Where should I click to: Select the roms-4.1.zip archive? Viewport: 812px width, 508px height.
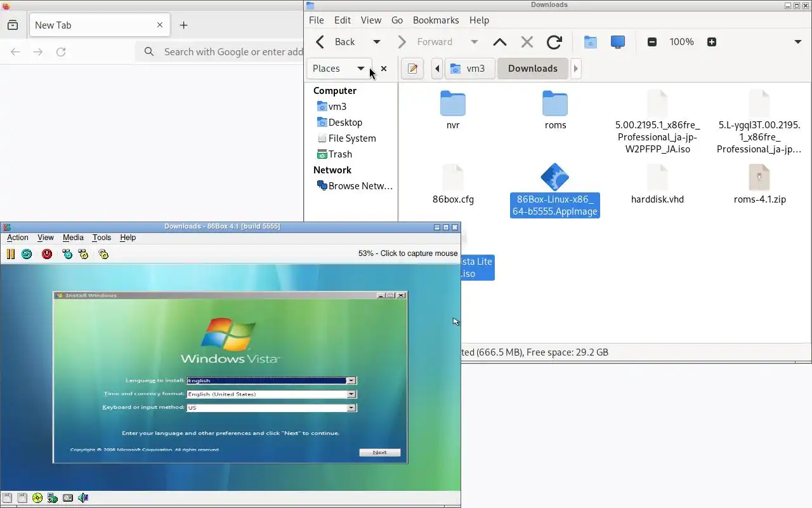tap(759, 184)
